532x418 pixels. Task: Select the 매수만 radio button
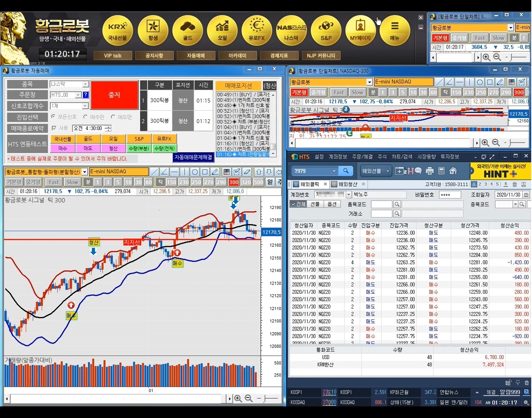tap(85, 116)
